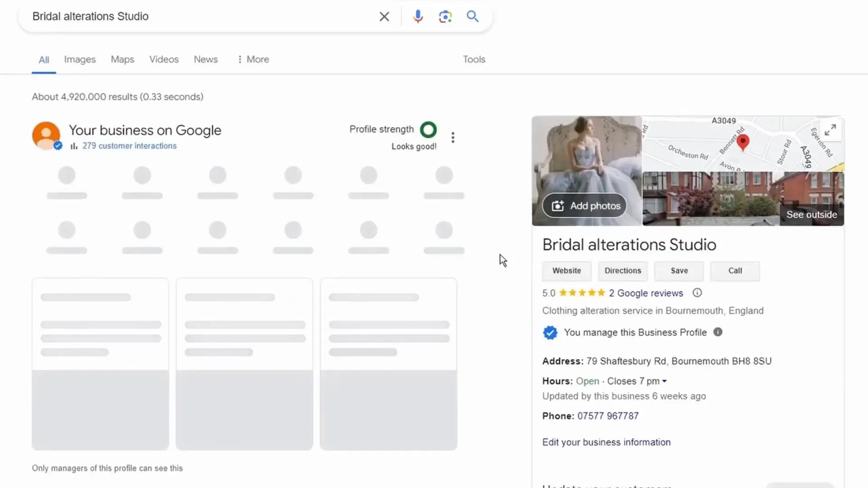Click the red map pin marker
868x488 pixels.
pyautogui.click(x=743, y=142)
